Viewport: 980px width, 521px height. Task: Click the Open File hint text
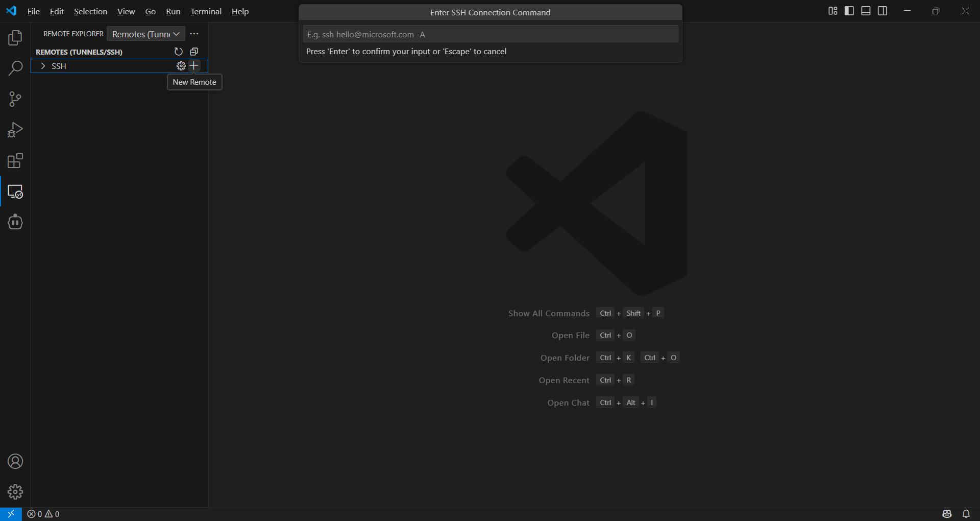tap(571, 335)
